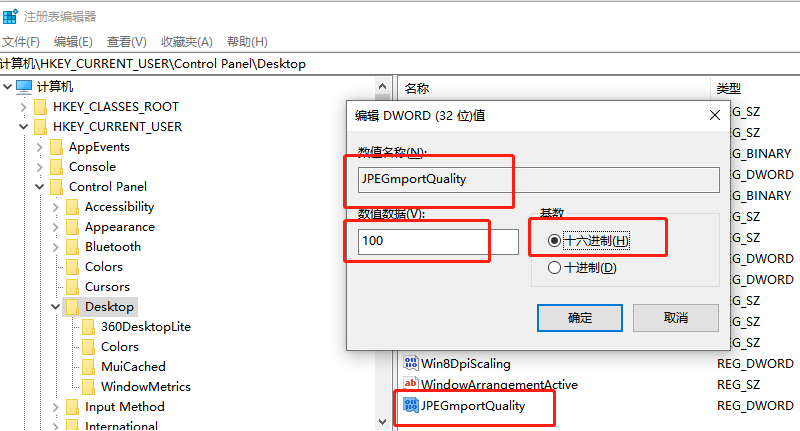The height and width of the screenshot is (431, 800).
Task: Expand HKEY_CLASSES_ROOT node
Action: coord(23,107)
